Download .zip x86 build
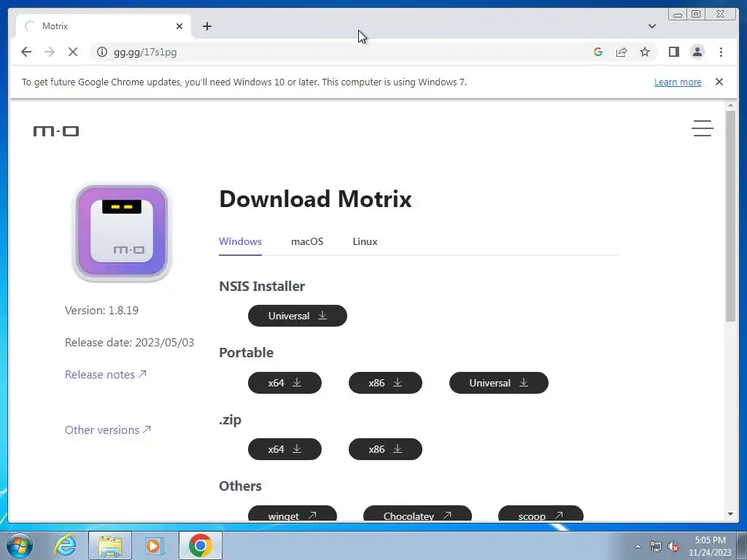 (x=385, y=449)
